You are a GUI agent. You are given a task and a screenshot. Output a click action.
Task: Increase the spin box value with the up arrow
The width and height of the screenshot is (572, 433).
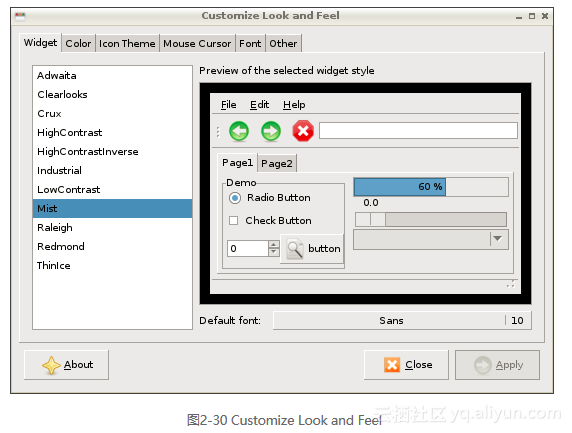coord(274,244)
